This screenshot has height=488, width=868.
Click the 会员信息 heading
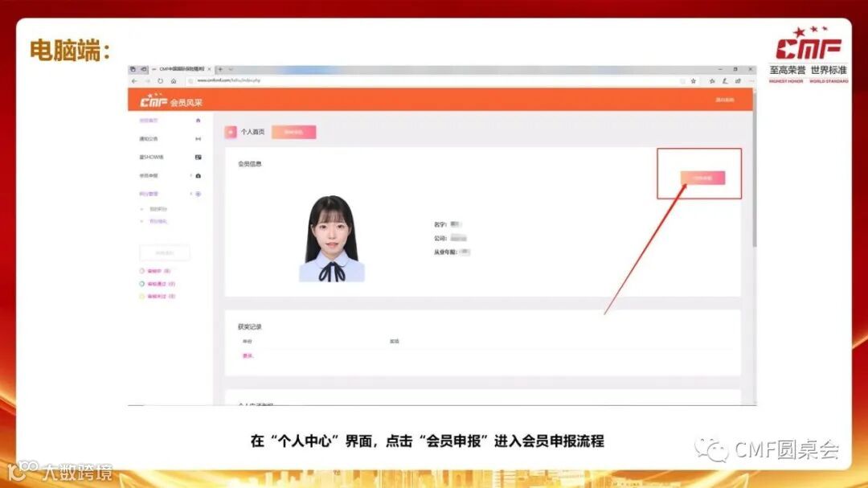pyautogui.click(x=250, y=164)
